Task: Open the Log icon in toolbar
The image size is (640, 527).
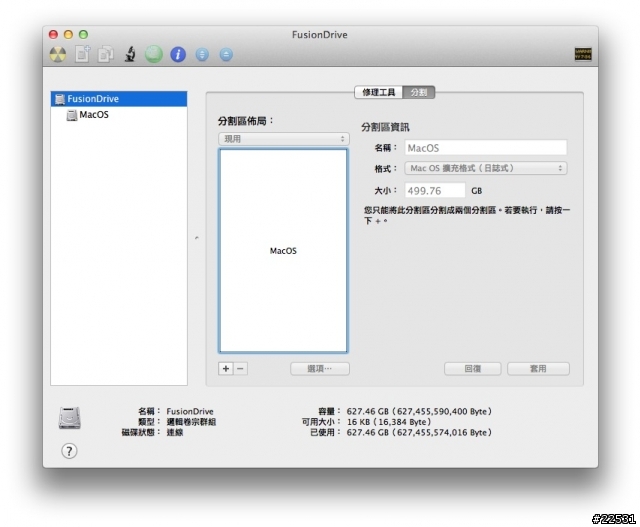Action: coord(583,54)
